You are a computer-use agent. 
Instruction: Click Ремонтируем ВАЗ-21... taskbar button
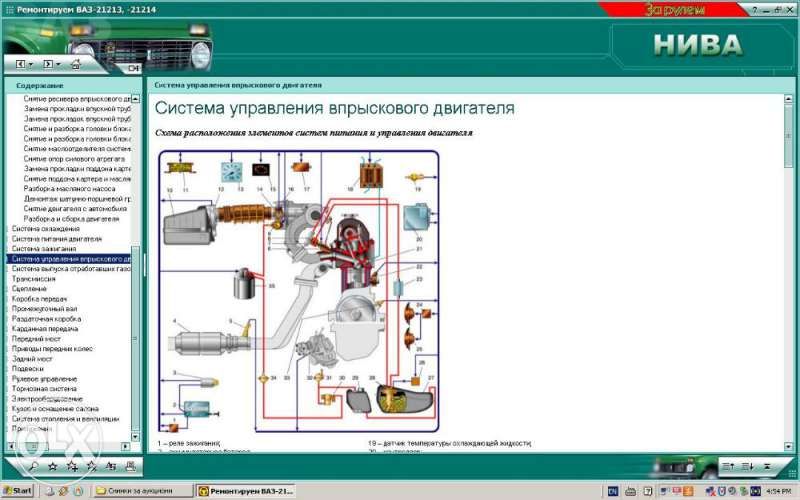247,491
